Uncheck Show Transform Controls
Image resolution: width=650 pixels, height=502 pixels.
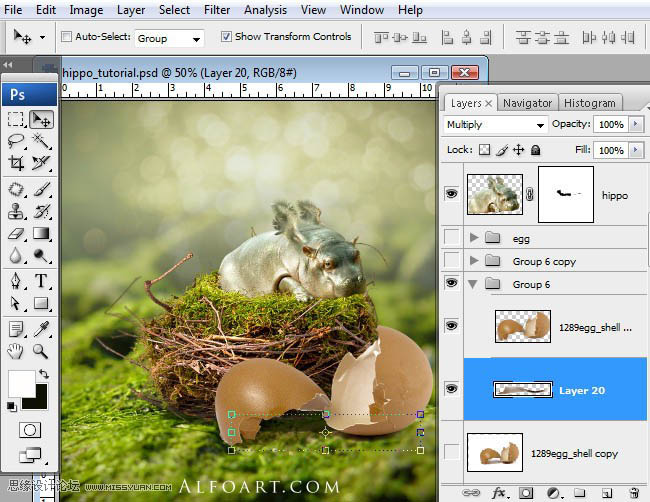225,37
